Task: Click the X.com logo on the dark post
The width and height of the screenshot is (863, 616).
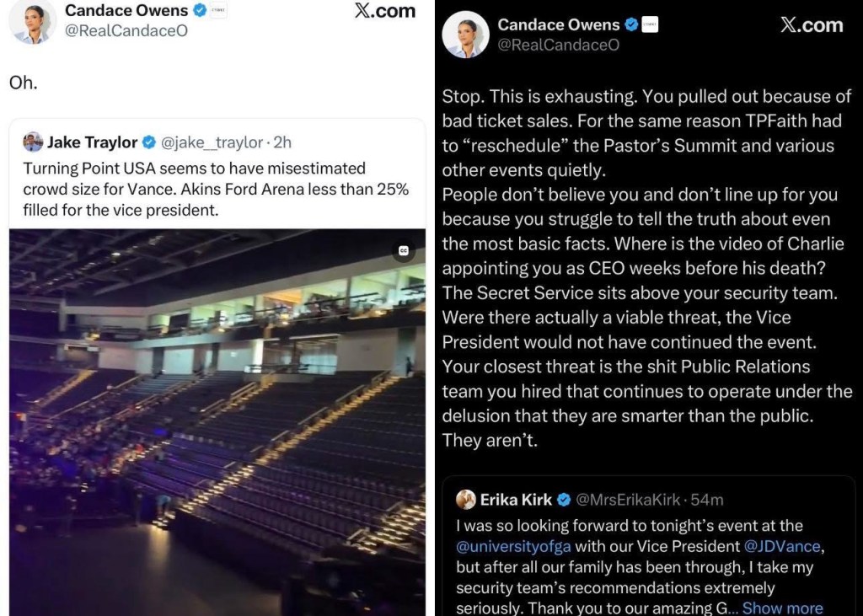Action: click(x=811, y=25)
